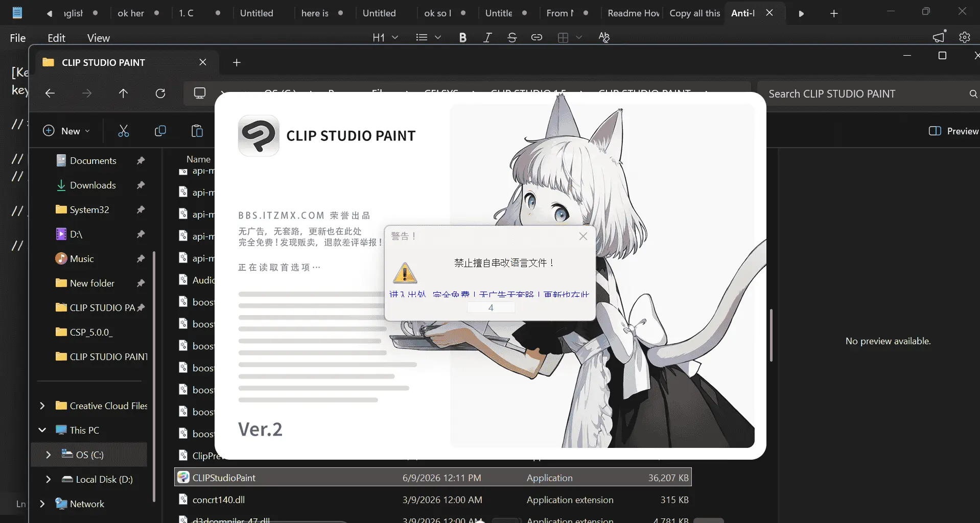Go up one folder level in Explorer
This screenshot has height=523, width=980.
123,93
